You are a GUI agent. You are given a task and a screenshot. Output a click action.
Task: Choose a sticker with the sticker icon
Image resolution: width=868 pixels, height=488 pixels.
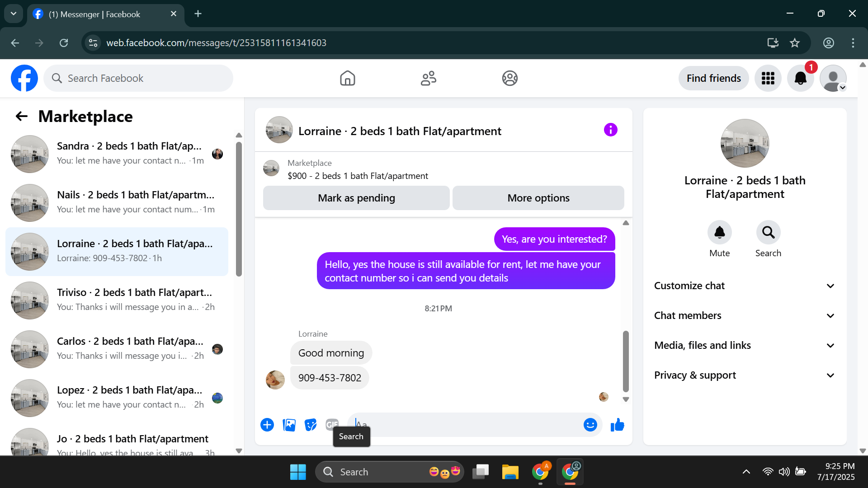311,425
